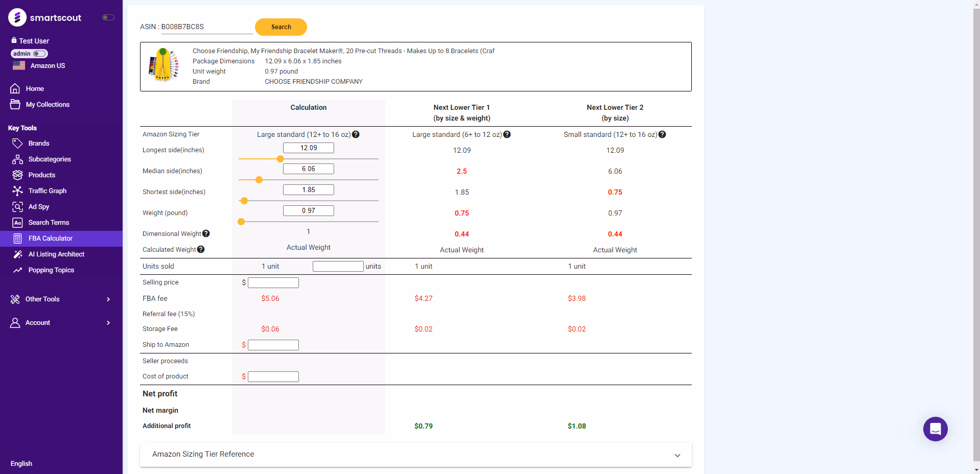Click the Median side input showing 6.06
This screenshot has width=980, height=474.
tap(309, 169)
